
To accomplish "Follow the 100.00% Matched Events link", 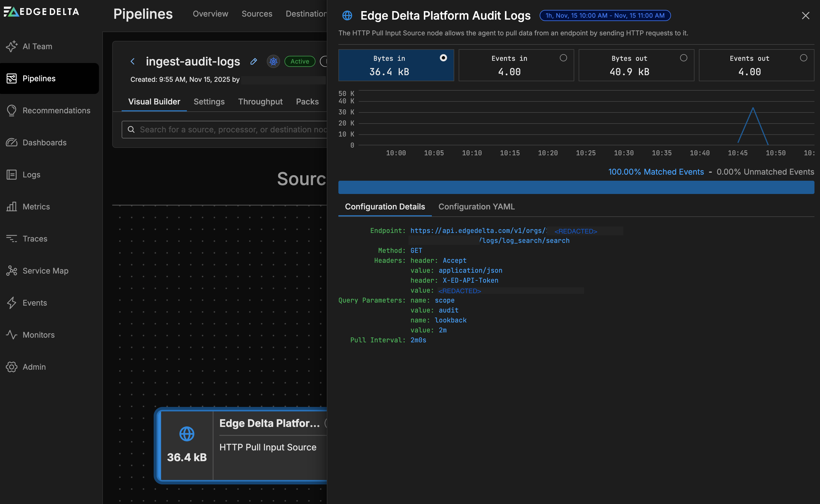I will [656, 172].
